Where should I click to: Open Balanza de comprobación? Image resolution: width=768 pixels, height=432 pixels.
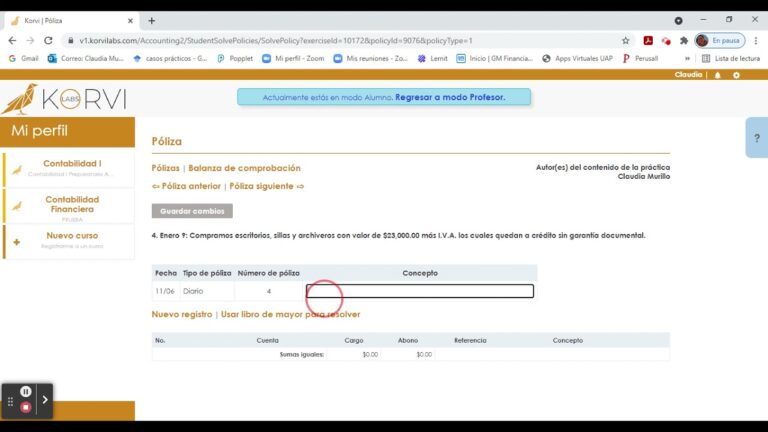point(244,168)
